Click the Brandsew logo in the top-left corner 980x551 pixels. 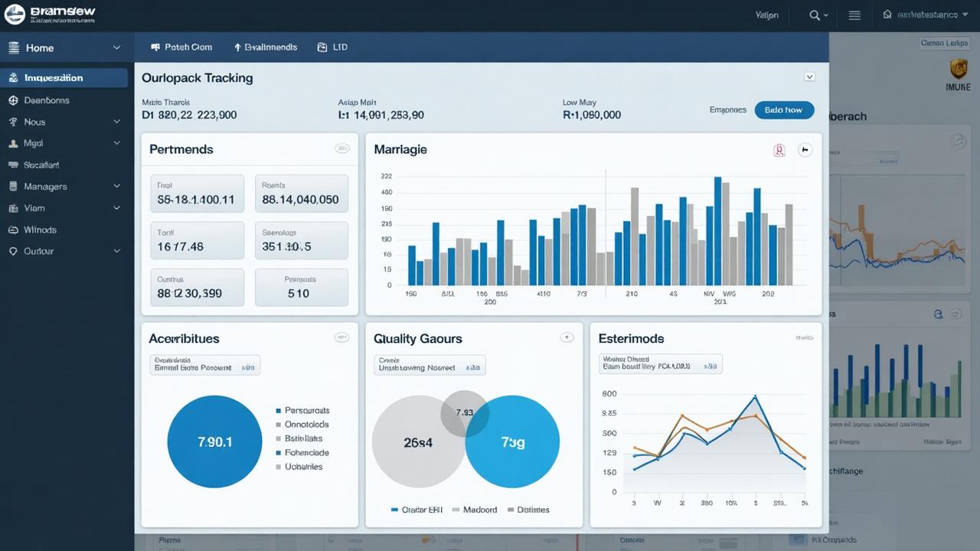pyautogui.click(x=14, y=14)
